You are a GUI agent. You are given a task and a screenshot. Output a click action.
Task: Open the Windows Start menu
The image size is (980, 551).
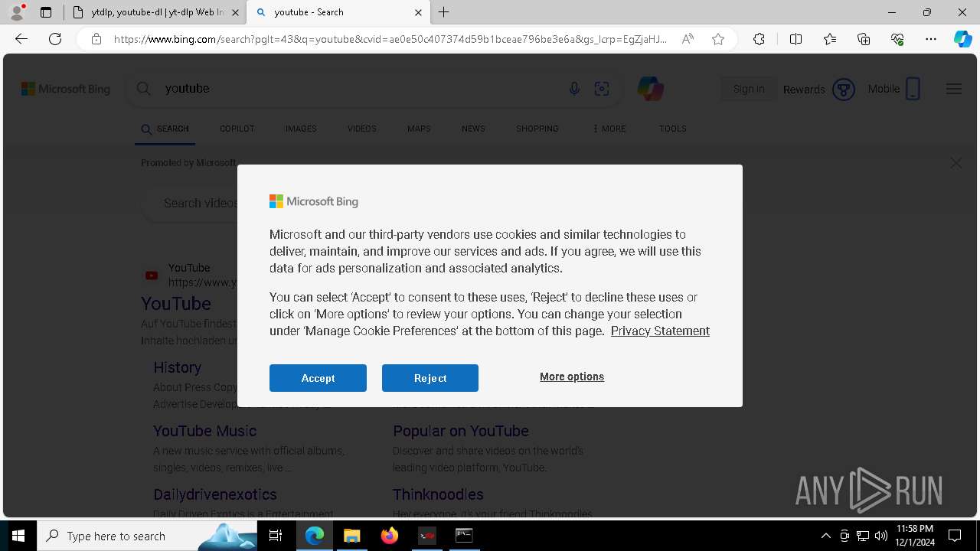(x=18, y=536)
